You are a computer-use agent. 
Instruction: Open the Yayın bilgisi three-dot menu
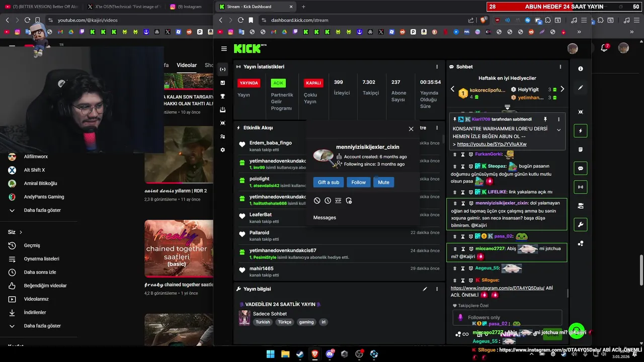437,289
